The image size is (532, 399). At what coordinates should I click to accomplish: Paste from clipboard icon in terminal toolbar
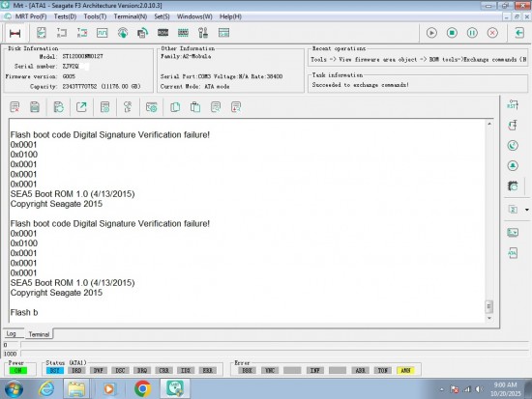tap(195, 107)
